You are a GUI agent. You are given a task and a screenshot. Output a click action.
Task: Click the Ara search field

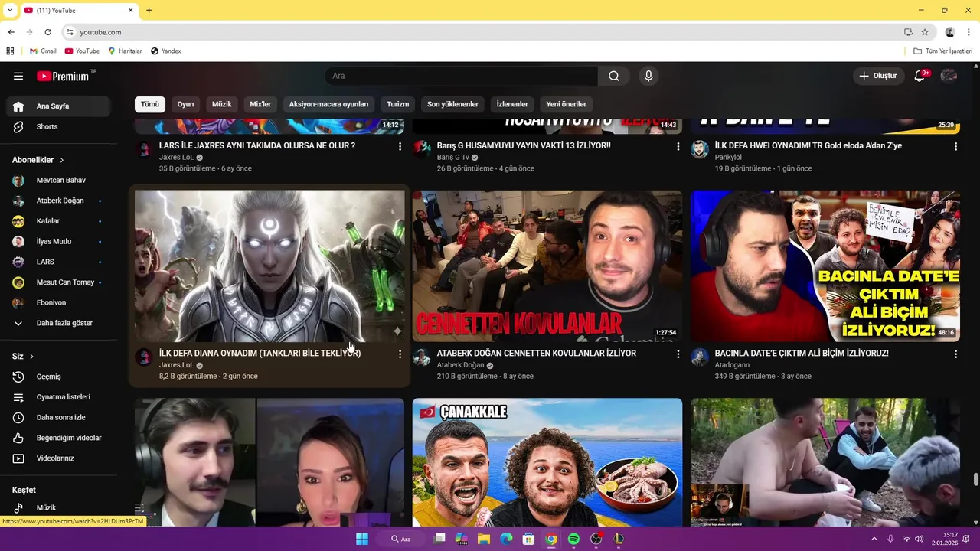(x=462, y=76)
